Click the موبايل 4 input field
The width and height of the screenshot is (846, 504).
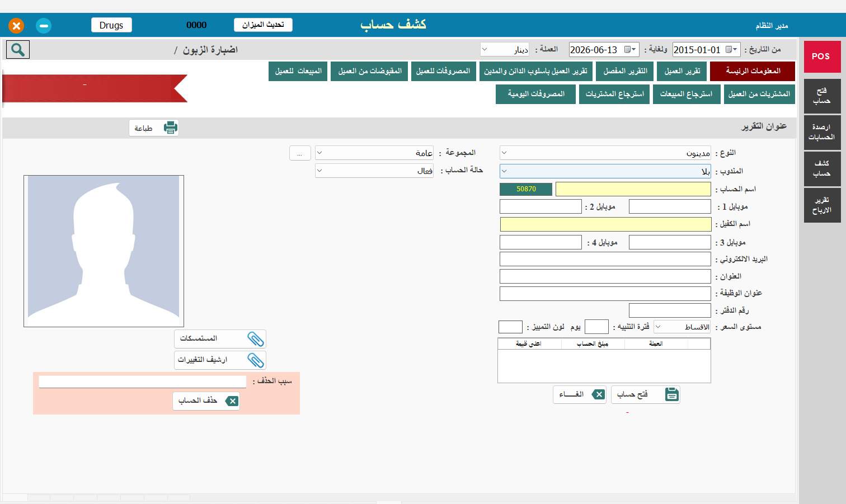[x=540, y=242]
